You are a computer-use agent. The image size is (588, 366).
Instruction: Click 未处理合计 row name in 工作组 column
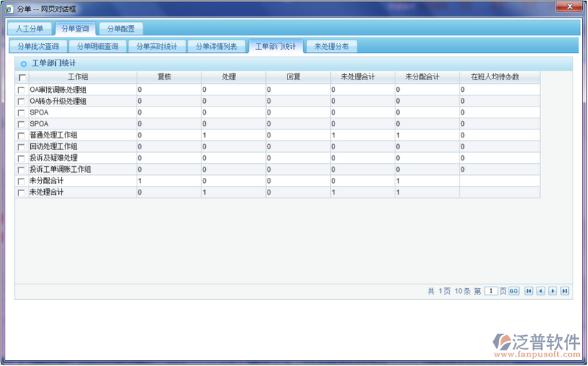click(x=46, y=193)
